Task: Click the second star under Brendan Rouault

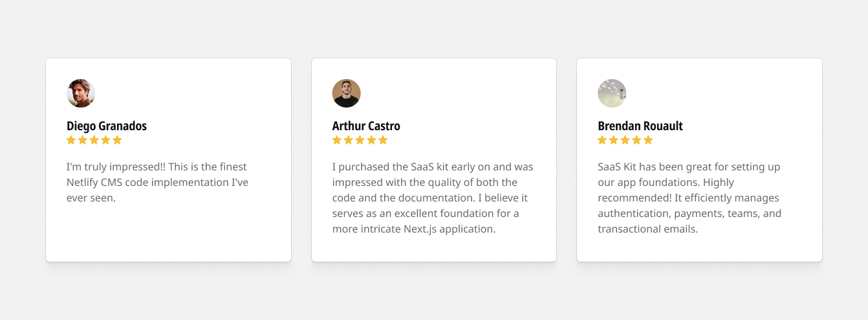Action: click(x=614, y=140)
